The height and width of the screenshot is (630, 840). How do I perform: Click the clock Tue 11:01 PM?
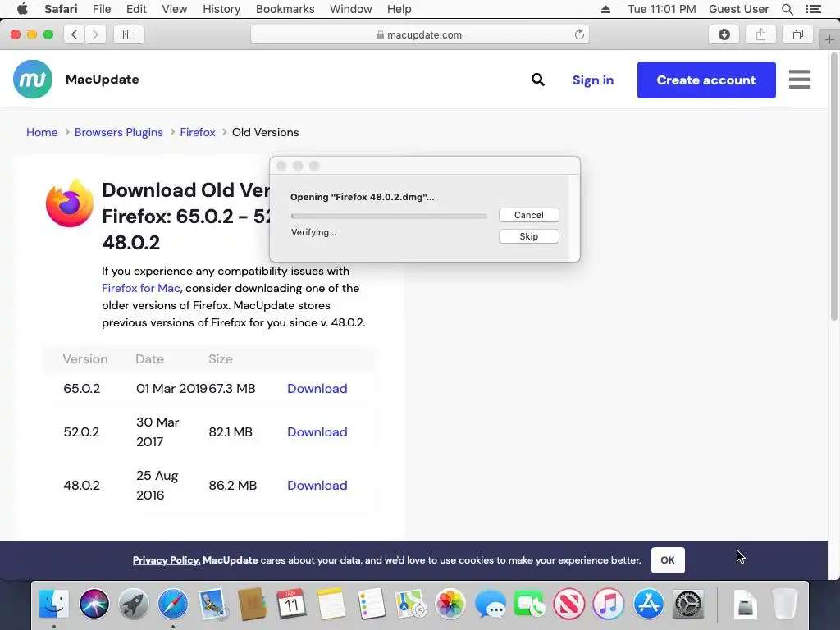662,9
